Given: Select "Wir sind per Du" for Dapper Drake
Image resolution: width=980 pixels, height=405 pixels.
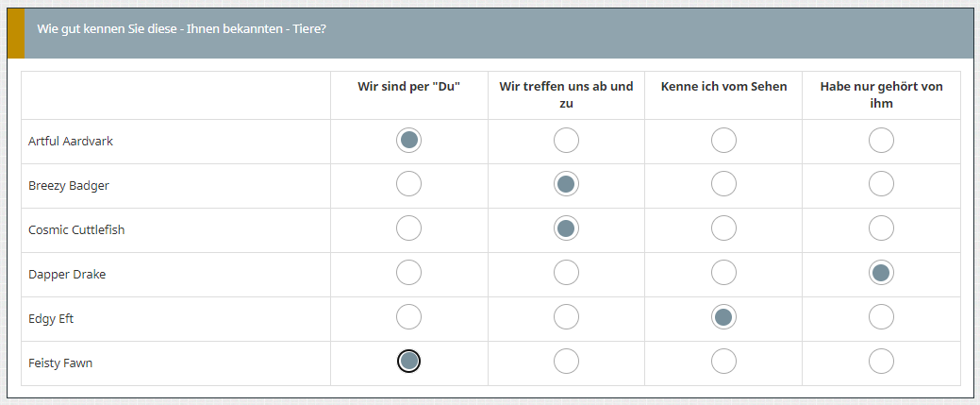Looking at the screenshot, I should tap(408, 274).
